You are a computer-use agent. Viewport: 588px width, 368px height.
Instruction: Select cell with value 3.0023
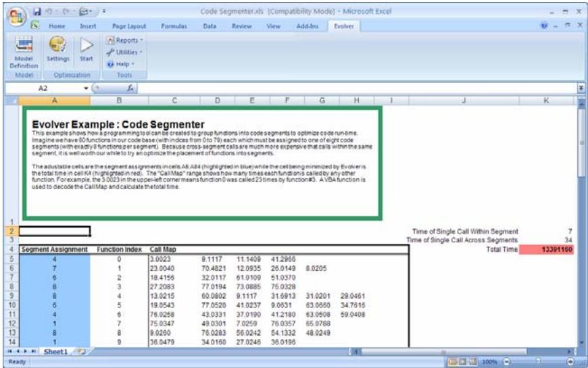[174, 259]
